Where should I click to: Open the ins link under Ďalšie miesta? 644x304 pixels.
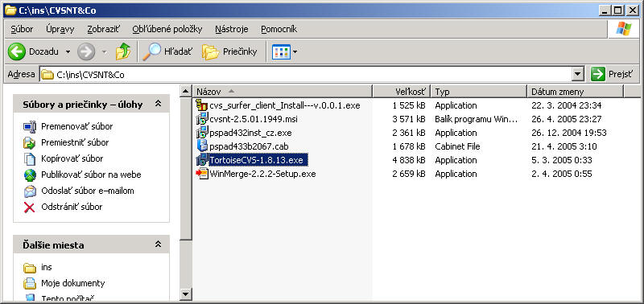click(x=47, y=268)
